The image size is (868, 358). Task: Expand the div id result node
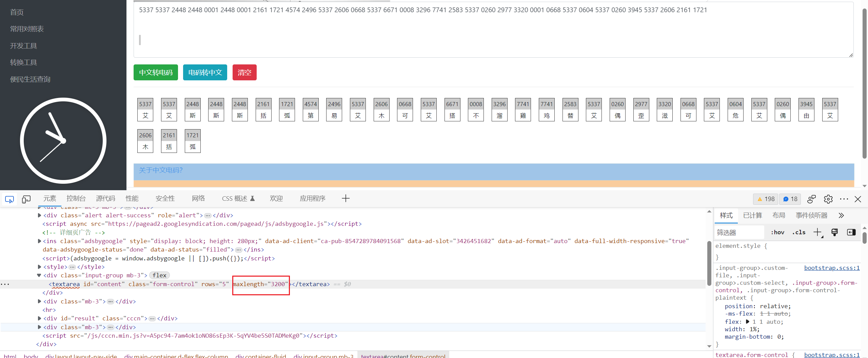click(39, 318)
